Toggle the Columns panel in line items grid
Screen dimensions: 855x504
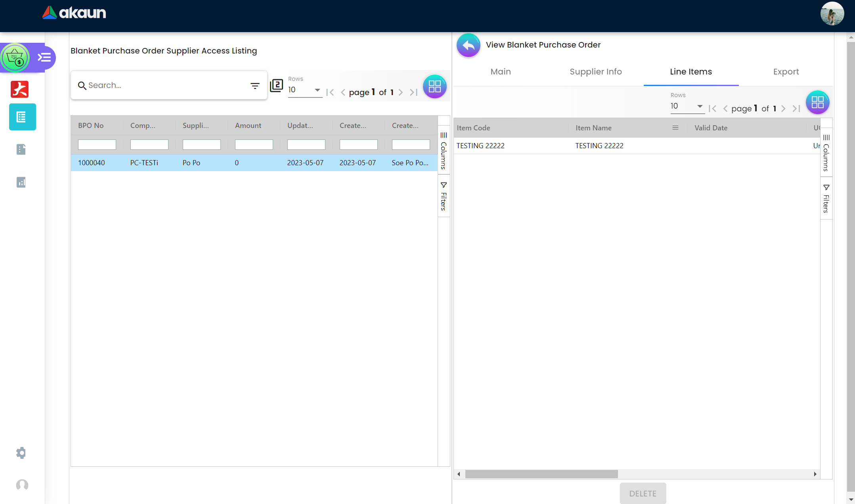826,153
